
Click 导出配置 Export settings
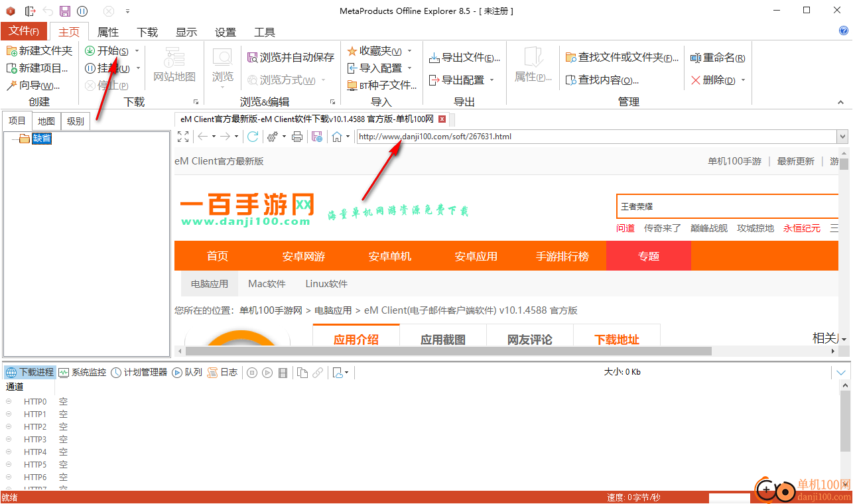pos(456,80)
